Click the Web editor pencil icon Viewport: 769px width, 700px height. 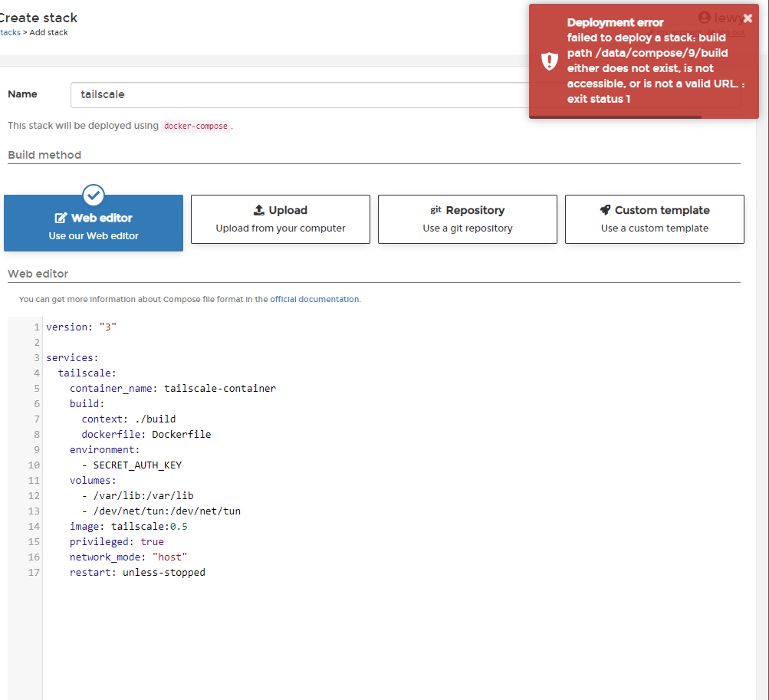click(x=61, y=218)
